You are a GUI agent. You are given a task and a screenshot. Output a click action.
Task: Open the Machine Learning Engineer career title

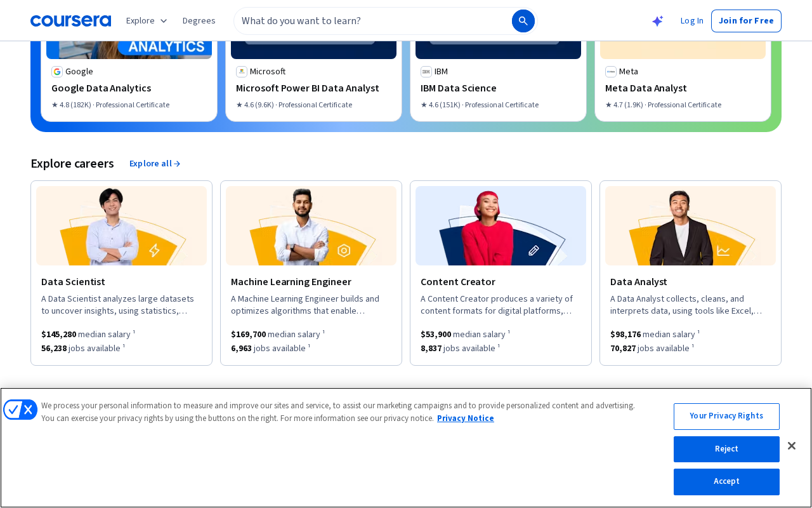tap(291, 282)
